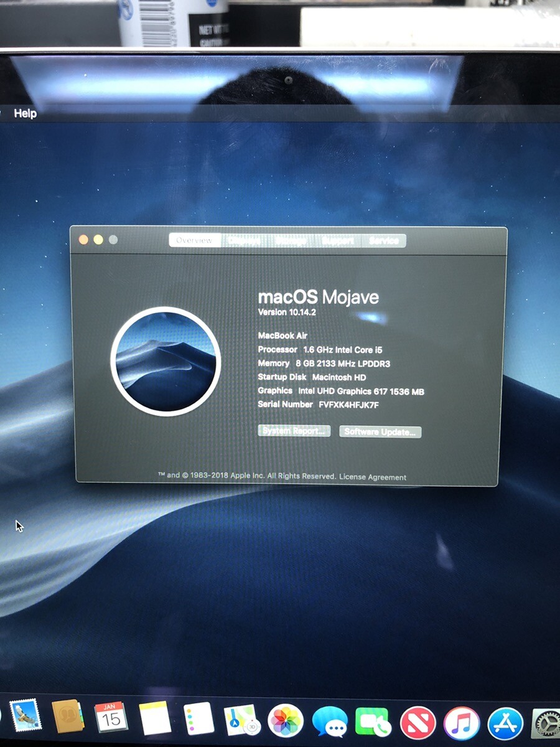This screenshot has height=747, width=560.
Task: Open System Preferences gear icon
Action: 546,725
